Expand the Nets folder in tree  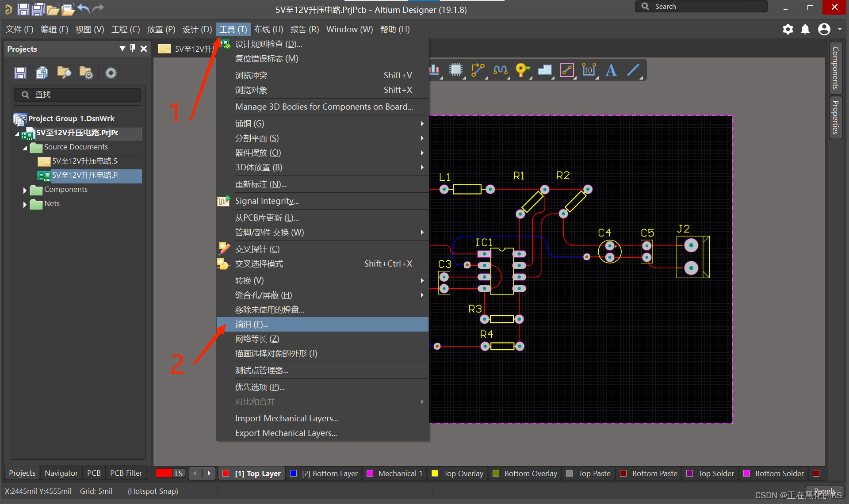click(25, 204)
